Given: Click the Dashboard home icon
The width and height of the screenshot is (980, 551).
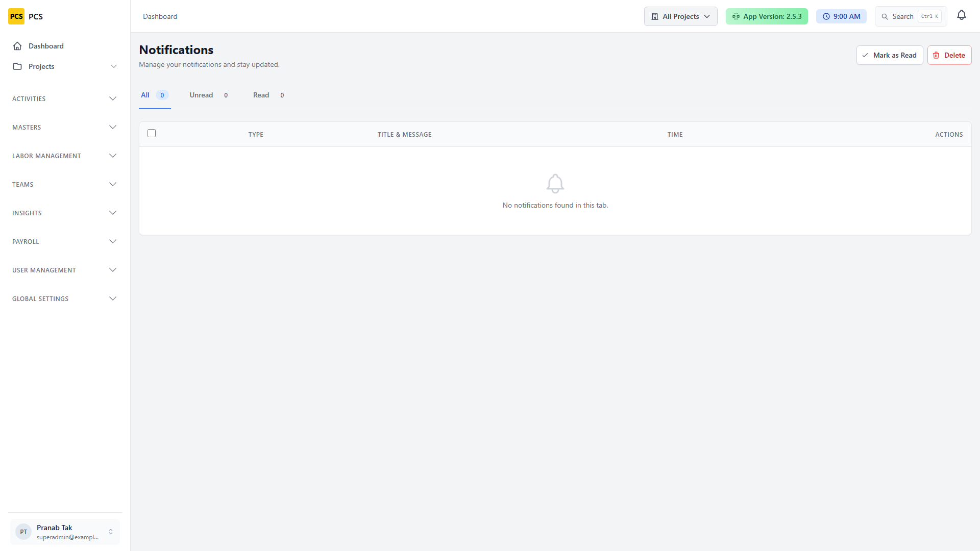Looking at the screenshot, I should click(17, 46).
